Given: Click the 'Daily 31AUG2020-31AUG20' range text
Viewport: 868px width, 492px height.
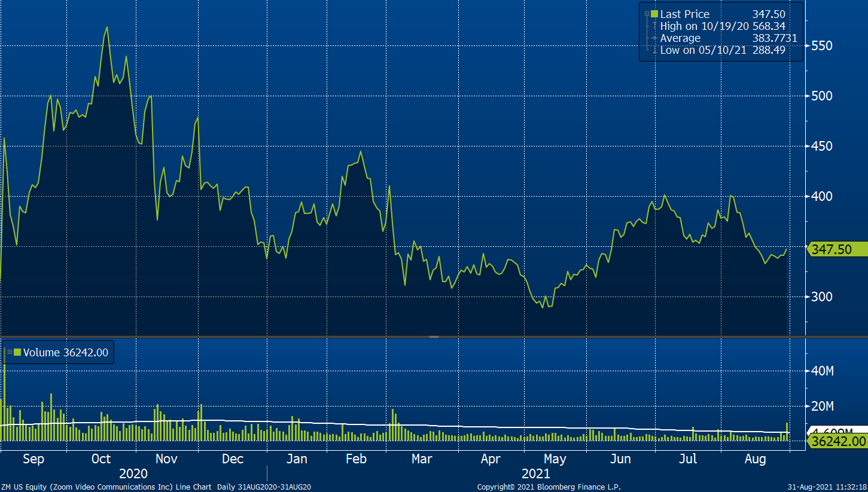Looking at the screenshot, I should [264, 487].
